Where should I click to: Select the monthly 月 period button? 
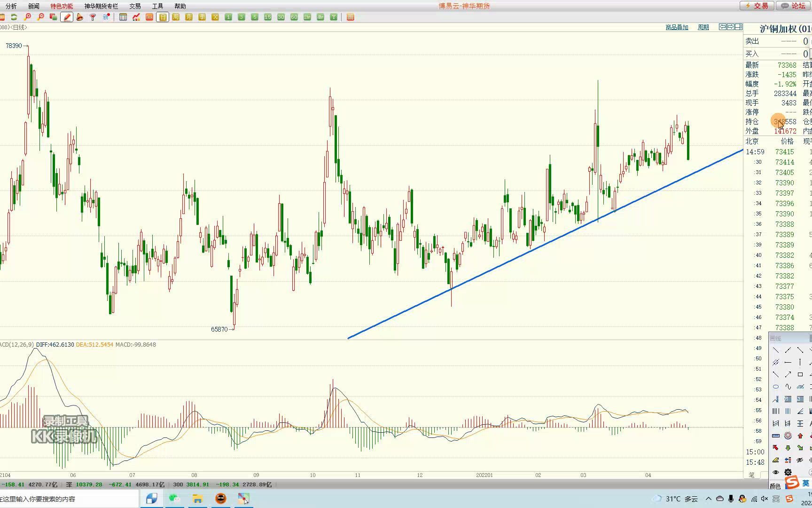click(189, 17)
